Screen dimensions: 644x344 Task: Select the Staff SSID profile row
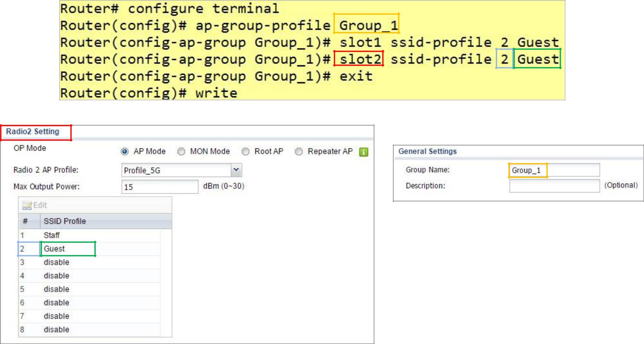click(52, 235)
